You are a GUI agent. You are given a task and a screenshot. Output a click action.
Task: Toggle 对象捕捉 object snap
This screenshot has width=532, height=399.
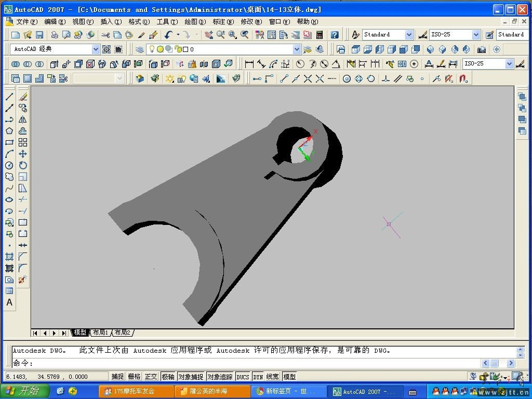pyautogui.click(x=191, y=376)
